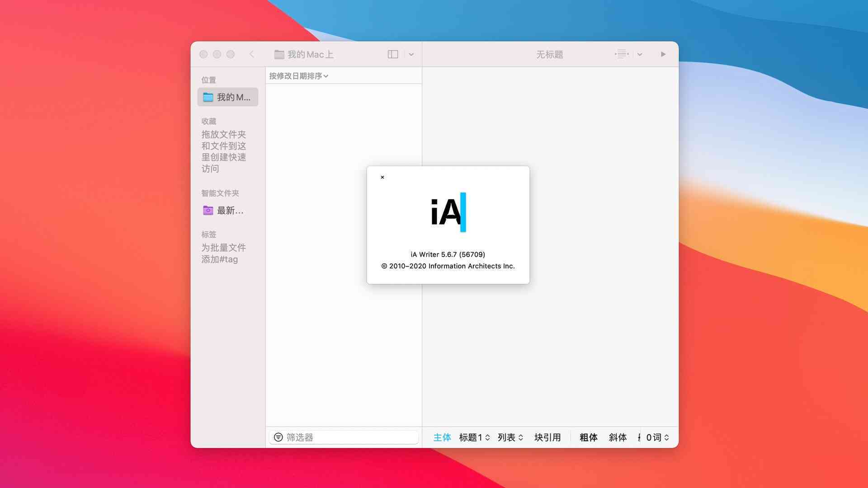Open the 0 词 word count dropdown

pyautogui.click(x=658, y=437)
